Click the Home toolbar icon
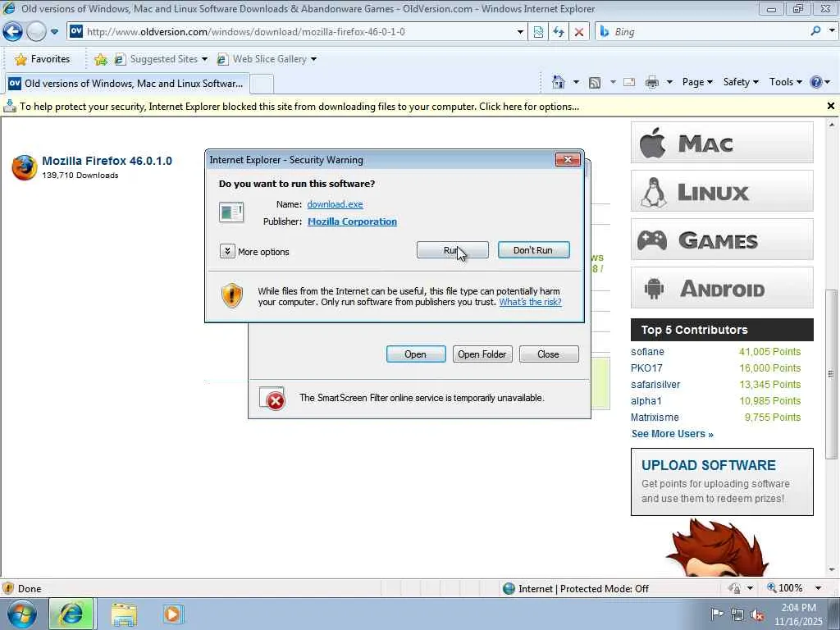 coord(558,82)
